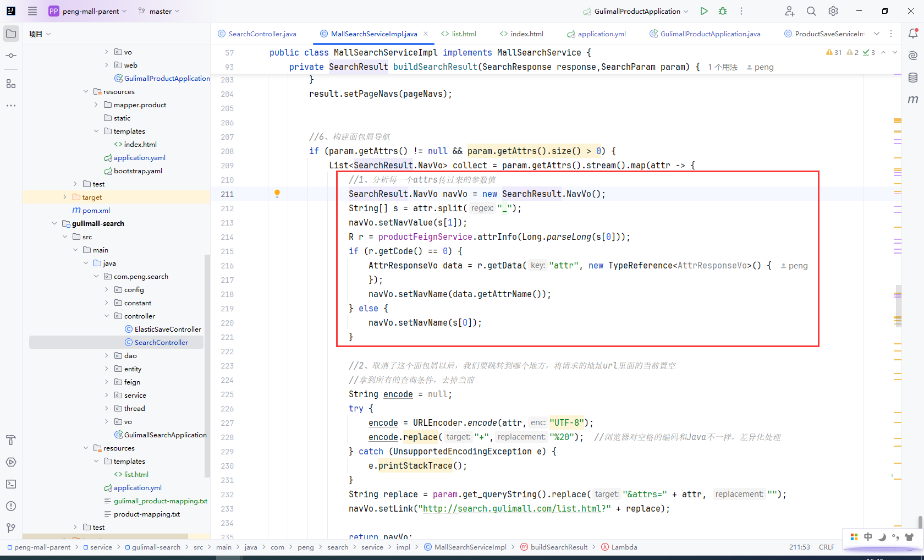Open the main hamburger menu
Screen dimensions: 924x560
coord(32,11)
